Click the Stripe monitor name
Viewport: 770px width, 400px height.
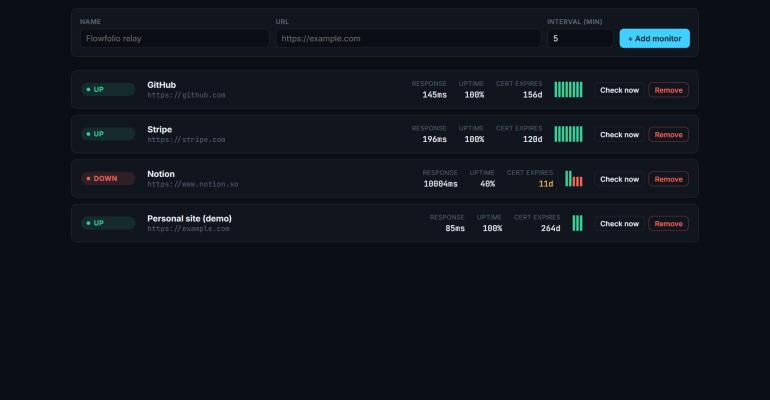coord(160,130)
